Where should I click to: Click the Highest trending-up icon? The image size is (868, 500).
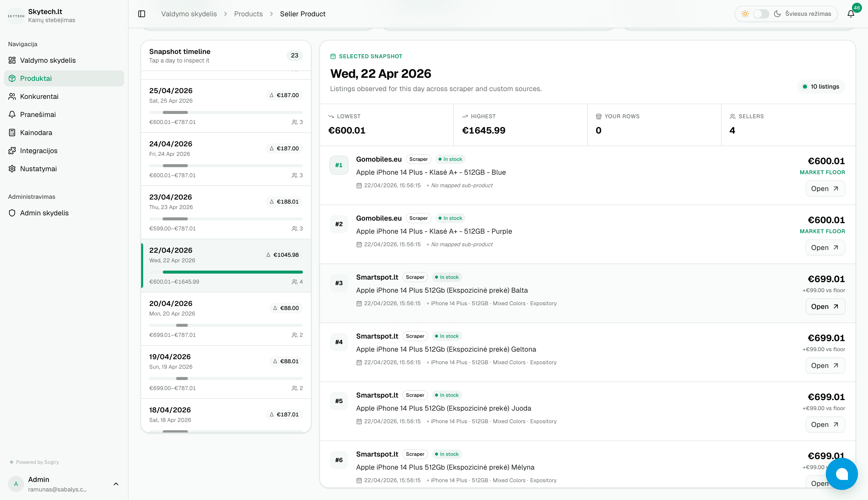tap(465, 116)
